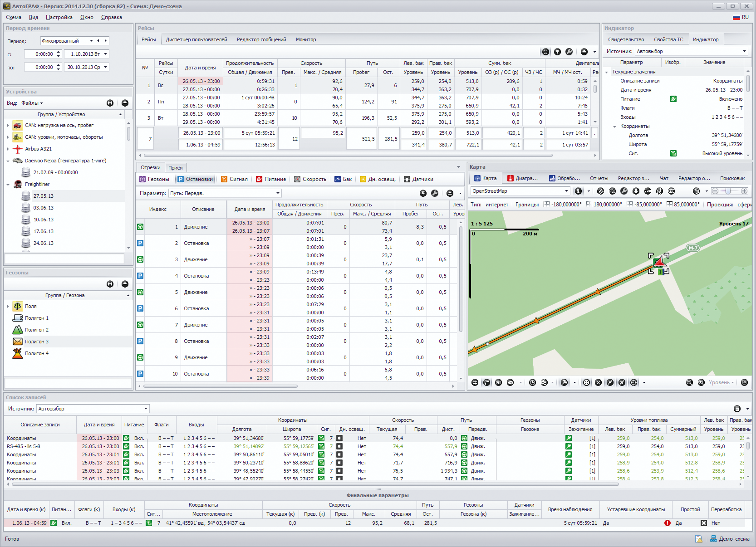Collapse the Freightliner device tree node
756x547 pixels.
(8, 184)
